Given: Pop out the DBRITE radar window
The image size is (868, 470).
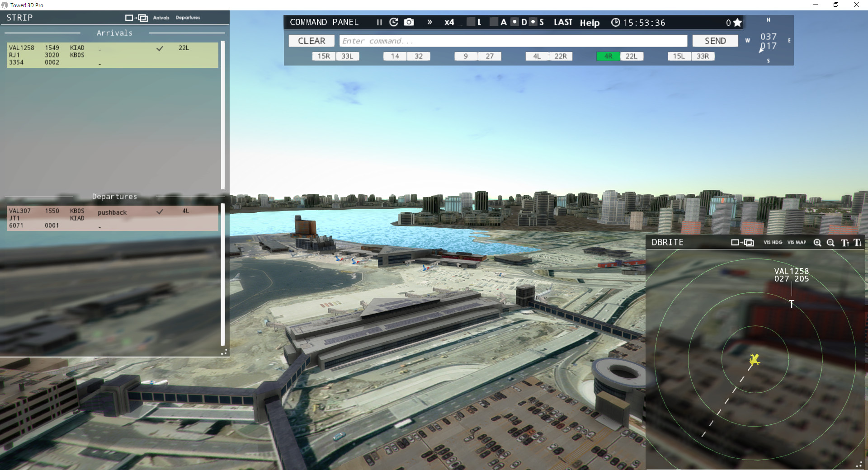Looking at the screenshot, I should tap(742, 242).
